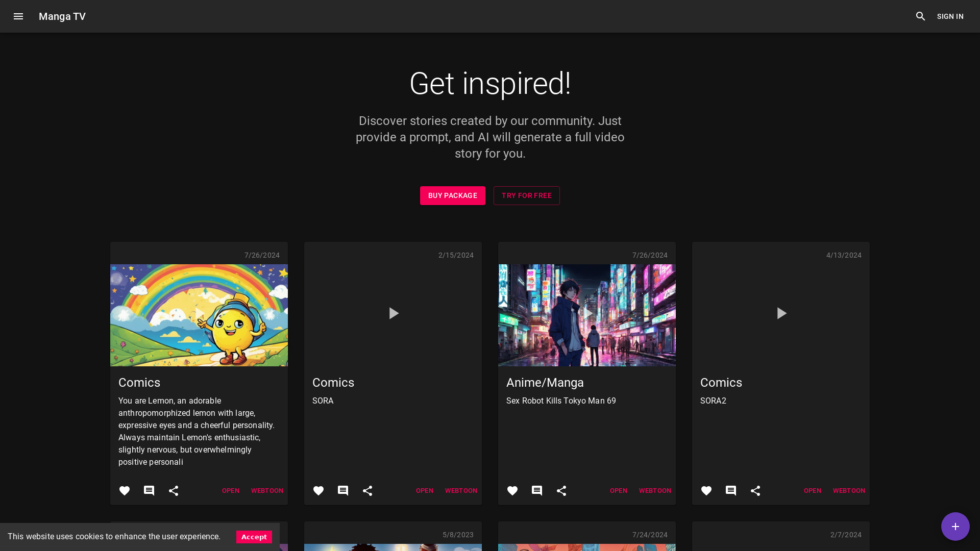Open comments on the Anime/Manga card
Viewport: 980px width, 551px height.
(537, 491)
